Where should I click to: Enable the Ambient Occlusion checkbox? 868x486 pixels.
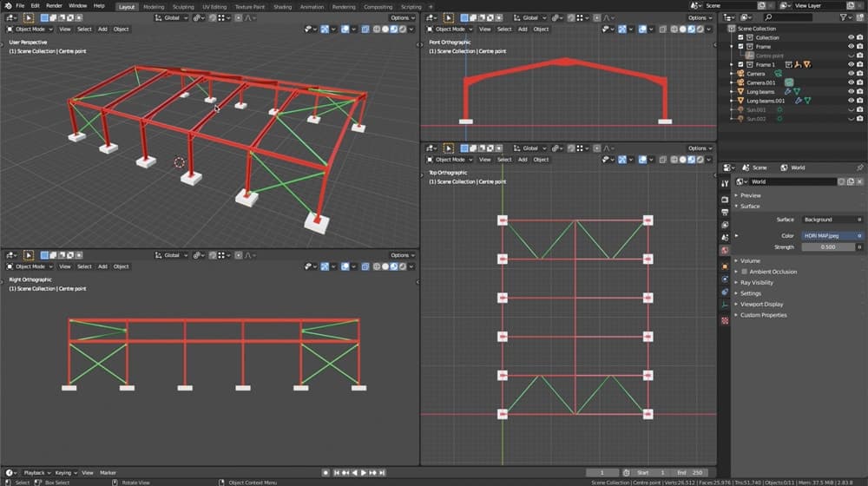(x=744, y=272)
